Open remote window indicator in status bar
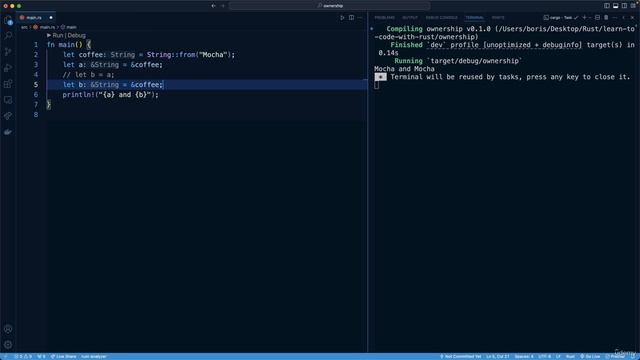The image size is (640, 360). (x=5, y=356)
